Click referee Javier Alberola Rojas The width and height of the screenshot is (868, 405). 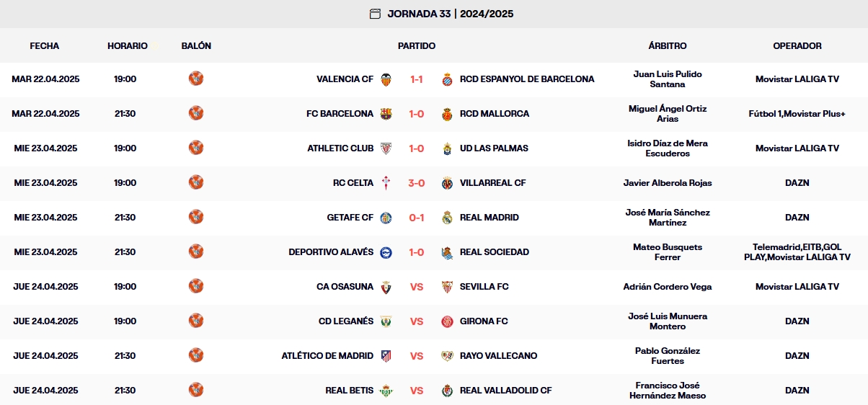668,183
